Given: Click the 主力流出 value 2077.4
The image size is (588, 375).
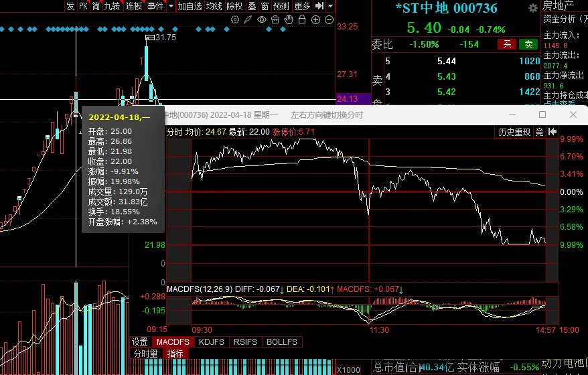Looking at the screenshot, I should pos(555,66).
